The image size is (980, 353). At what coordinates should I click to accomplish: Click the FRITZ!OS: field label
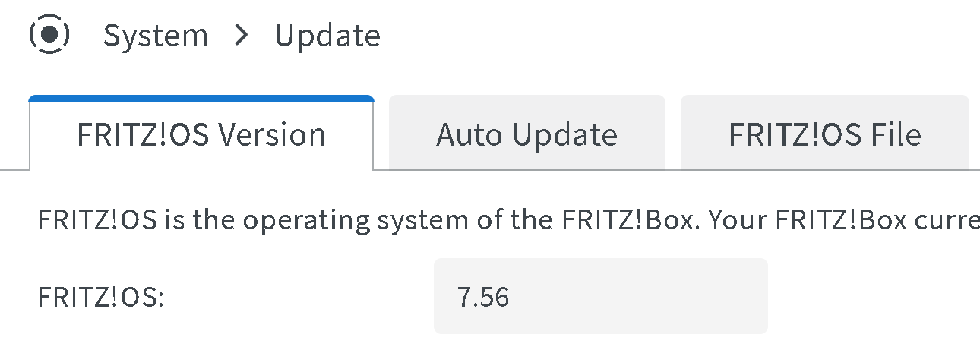click(101, 297)
